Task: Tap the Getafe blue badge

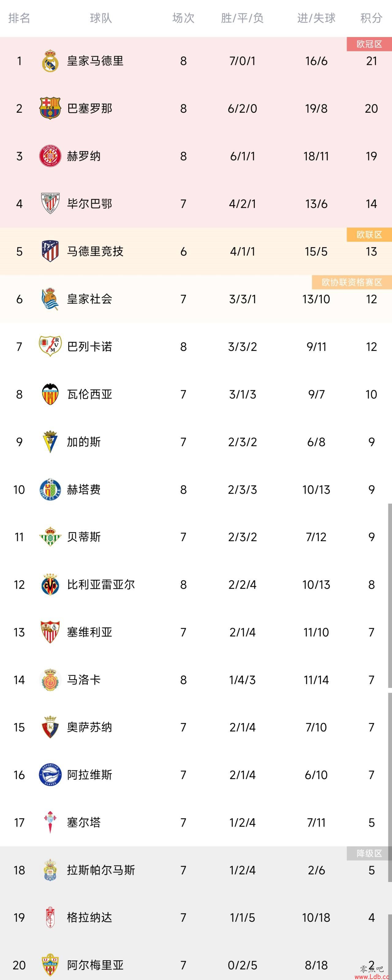Action: point(50,489)
